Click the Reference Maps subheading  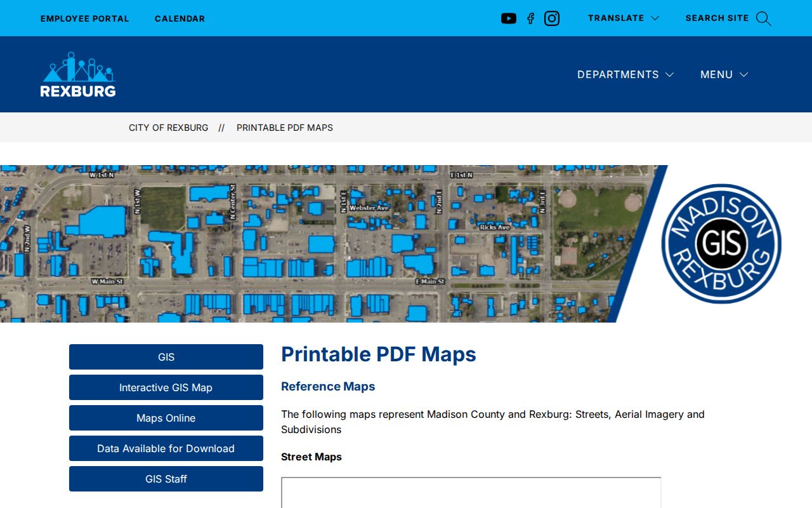tap(328, 387)
